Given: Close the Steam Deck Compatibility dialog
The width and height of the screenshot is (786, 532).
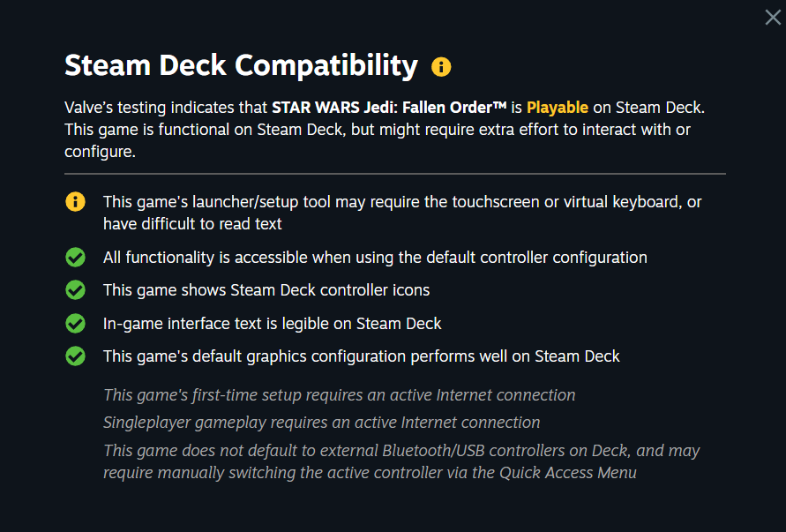Looking at the screenshot, I should pos(772,17).
